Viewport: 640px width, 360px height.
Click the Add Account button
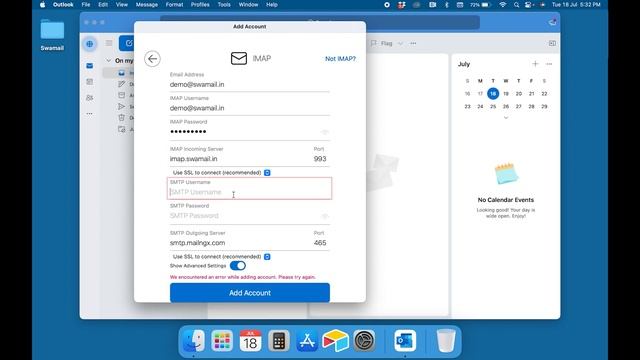coord(250,293)
